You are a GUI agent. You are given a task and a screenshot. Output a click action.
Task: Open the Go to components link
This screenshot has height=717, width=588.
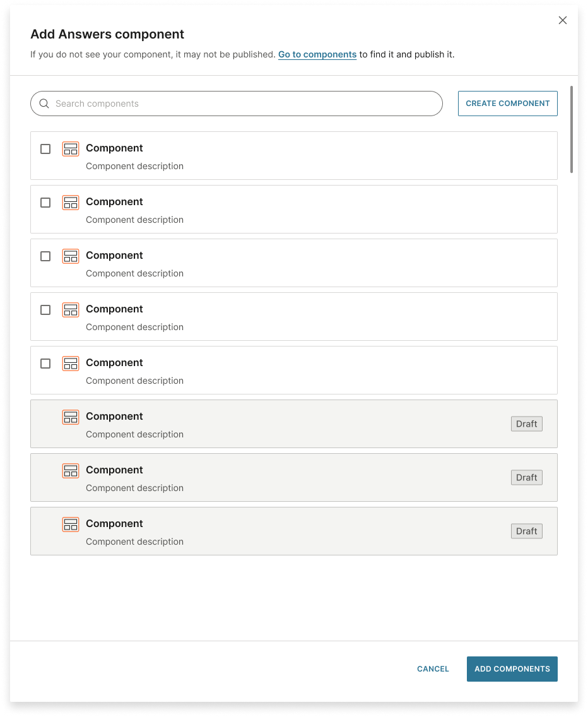tap(317, 54)
